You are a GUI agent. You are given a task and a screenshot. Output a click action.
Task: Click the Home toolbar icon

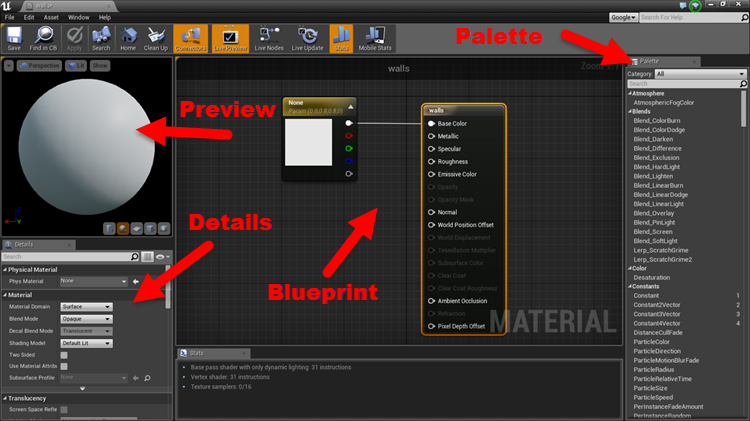(x=128, y=38)
